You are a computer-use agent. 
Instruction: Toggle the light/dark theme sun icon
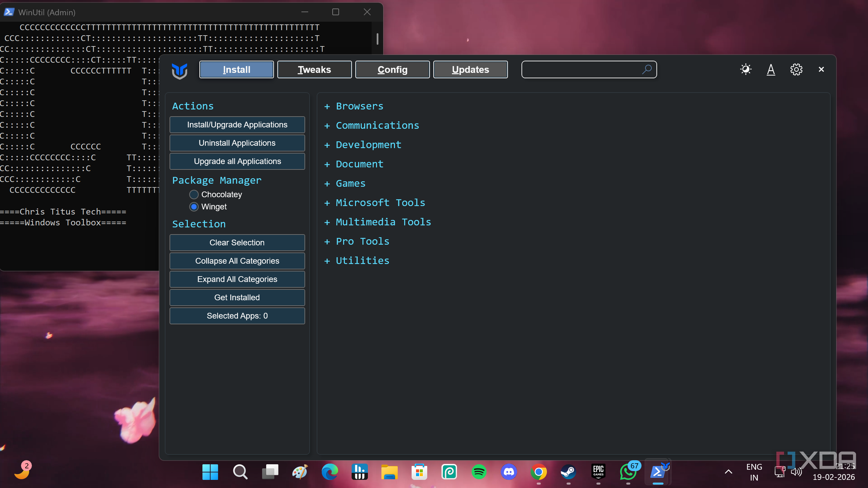[746, 69]
